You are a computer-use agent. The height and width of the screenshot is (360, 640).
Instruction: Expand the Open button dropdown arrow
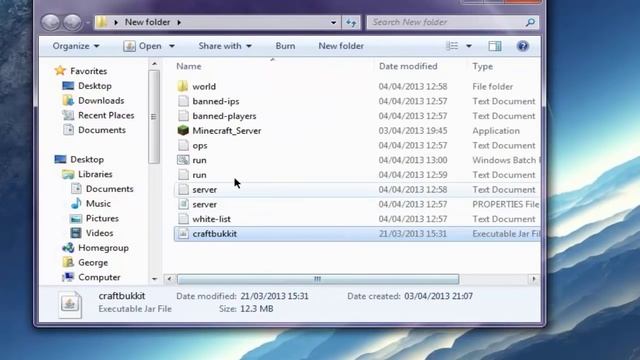[x=172, y=46]
